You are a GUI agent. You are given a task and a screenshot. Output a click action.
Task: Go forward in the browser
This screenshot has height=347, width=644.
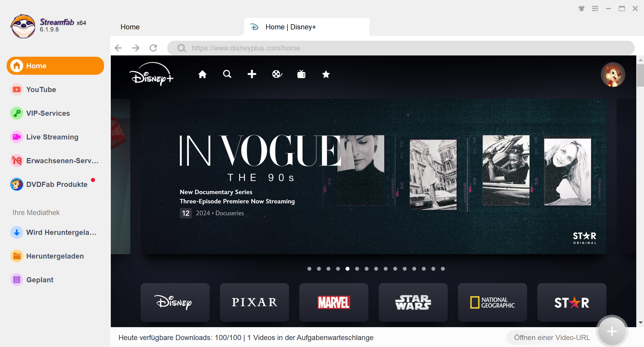click(x=136, y=48)
